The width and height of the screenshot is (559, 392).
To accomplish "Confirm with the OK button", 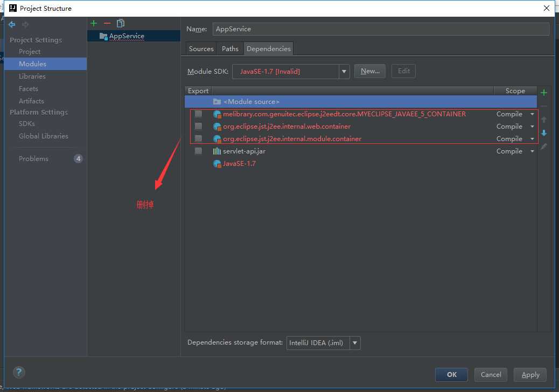I will pyautogui.click(x=451, y=375).
